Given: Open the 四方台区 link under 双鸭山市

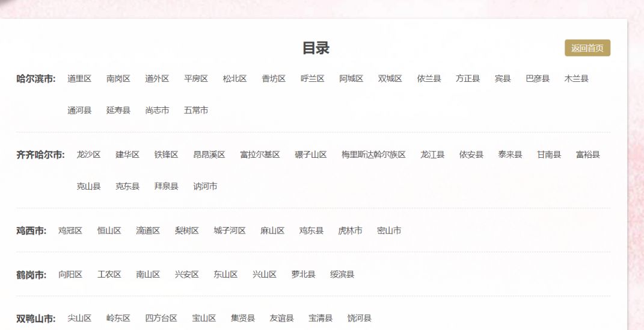Looking at the screenshot, I should tap(161, 319).
